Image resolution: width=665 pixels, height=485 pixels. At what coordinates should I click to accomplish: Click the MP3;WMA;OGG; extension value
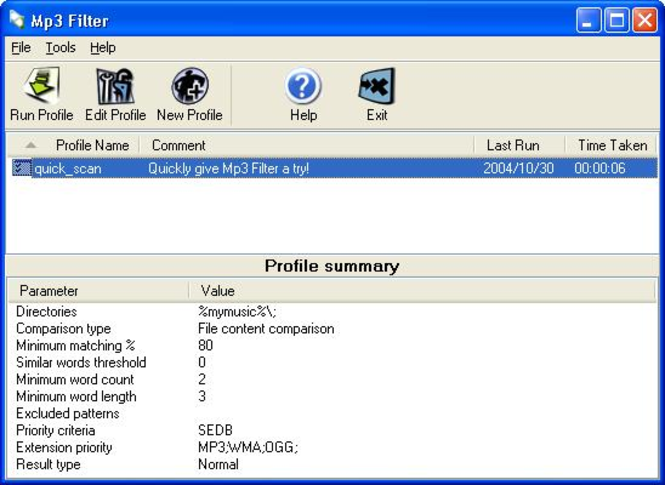(248, 447)
